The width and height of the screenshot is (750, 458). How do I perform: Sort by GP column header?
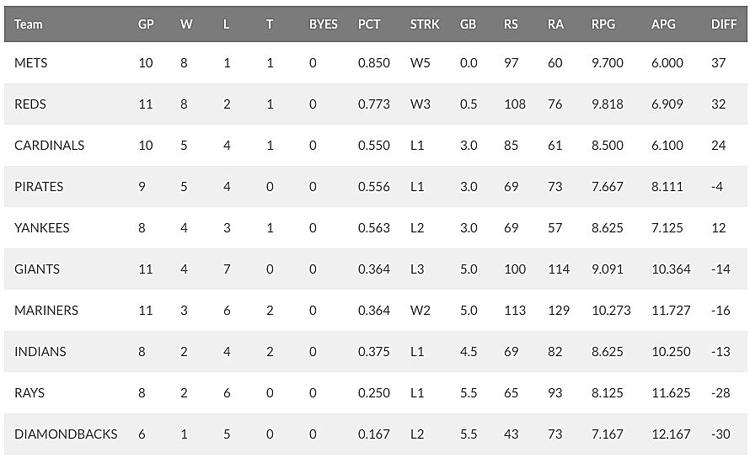(x=146, y=24)
